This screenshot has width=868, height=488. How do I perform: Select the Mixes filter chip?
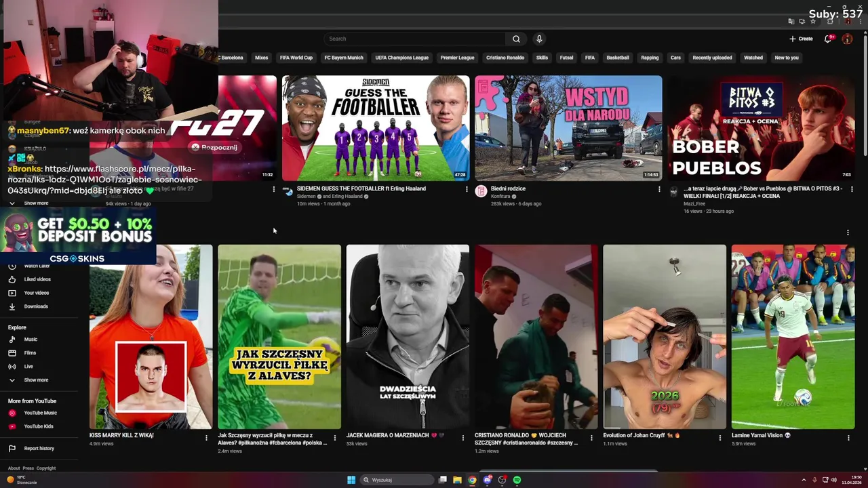pyautogui.click(x=261, y=58)
